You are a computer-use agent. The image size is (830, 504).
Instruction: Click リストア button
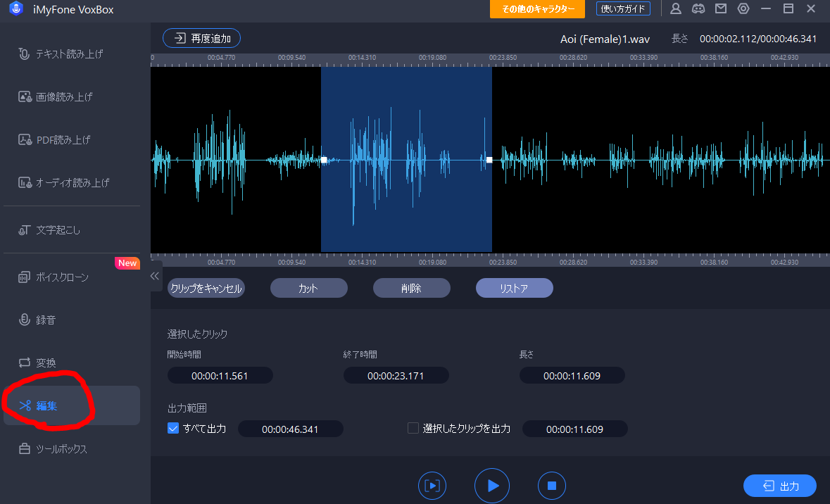(x=514, y=289)
